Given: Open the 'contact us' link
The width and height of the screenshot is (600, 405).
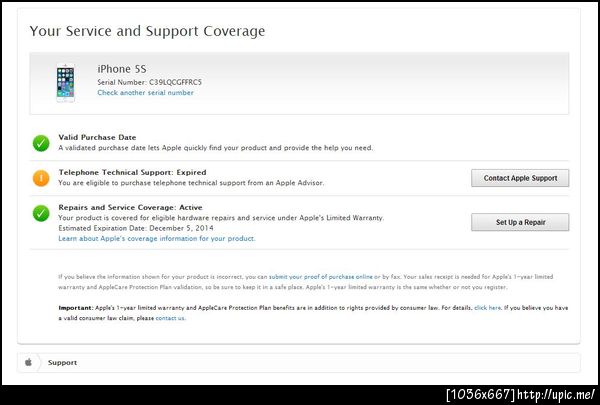Looking at the screenshot, I should (x=170, y=318).
